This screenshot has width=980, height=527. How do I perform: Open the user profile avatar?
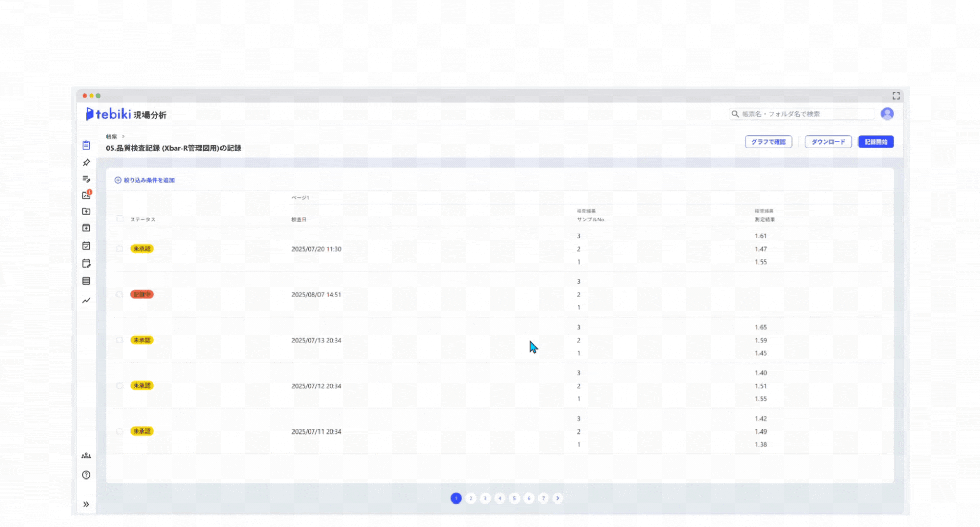tap(887, 114)
